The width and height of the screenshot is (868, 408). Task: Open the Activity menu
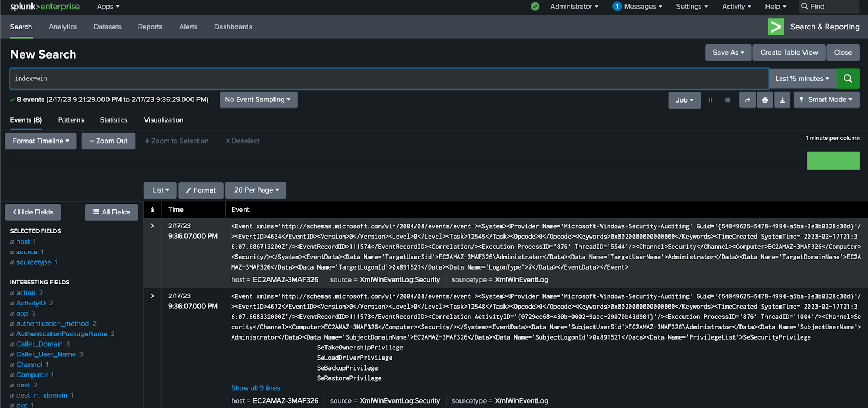[x=737, y=7]
